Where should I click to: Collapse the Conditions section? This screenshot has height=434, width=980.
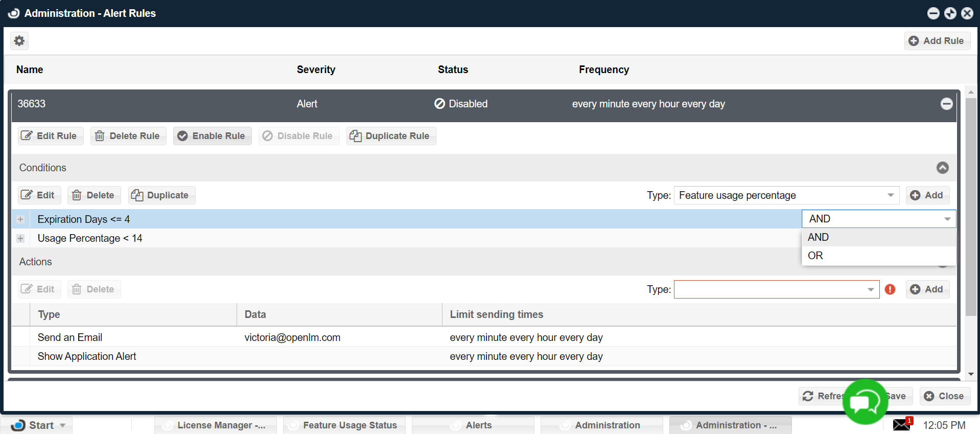click(x=942, y=168)
